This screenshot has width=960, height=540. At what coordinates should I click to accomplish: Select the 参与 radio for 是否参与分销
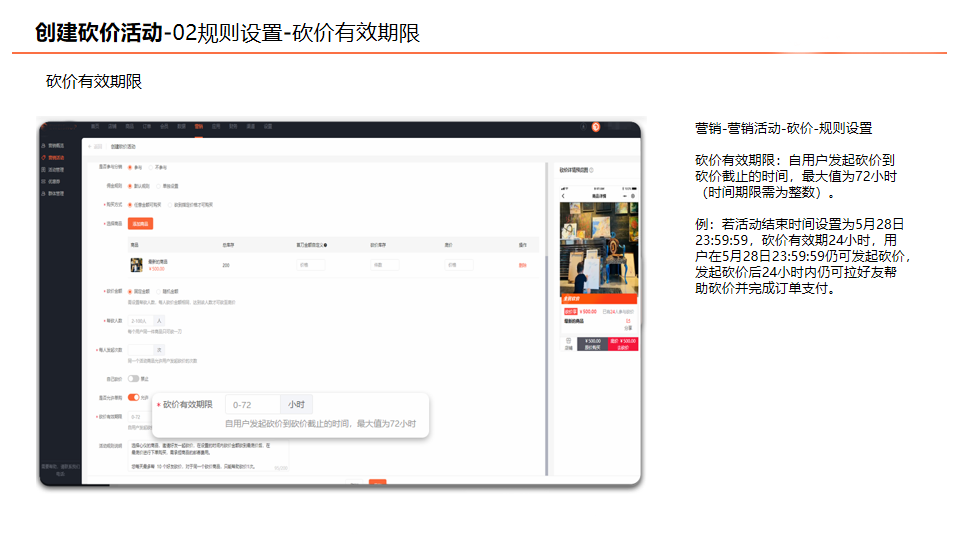coord(130,168)
